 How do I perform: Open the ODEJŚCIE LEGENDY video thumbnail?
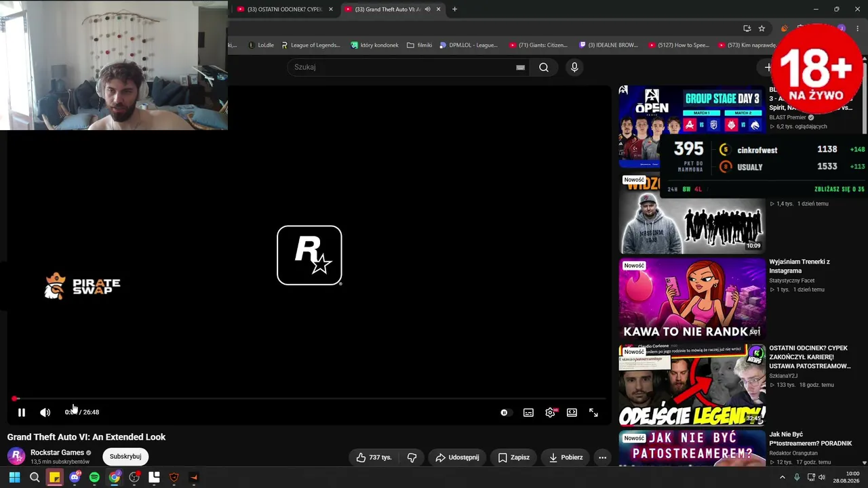tap(692, 385)
